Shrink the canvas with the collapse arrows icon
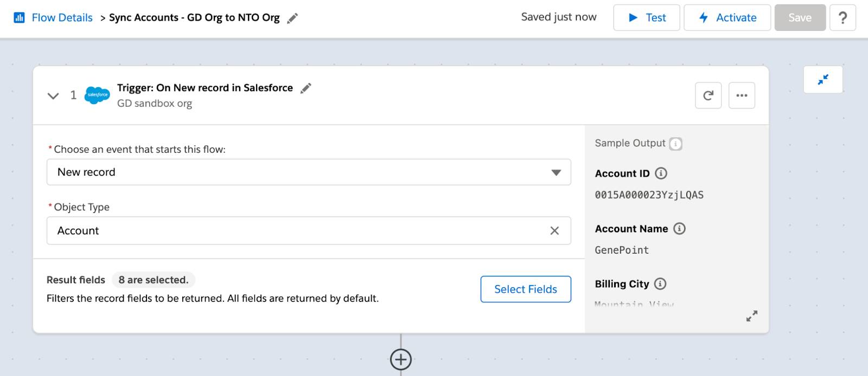 [823, 80]
